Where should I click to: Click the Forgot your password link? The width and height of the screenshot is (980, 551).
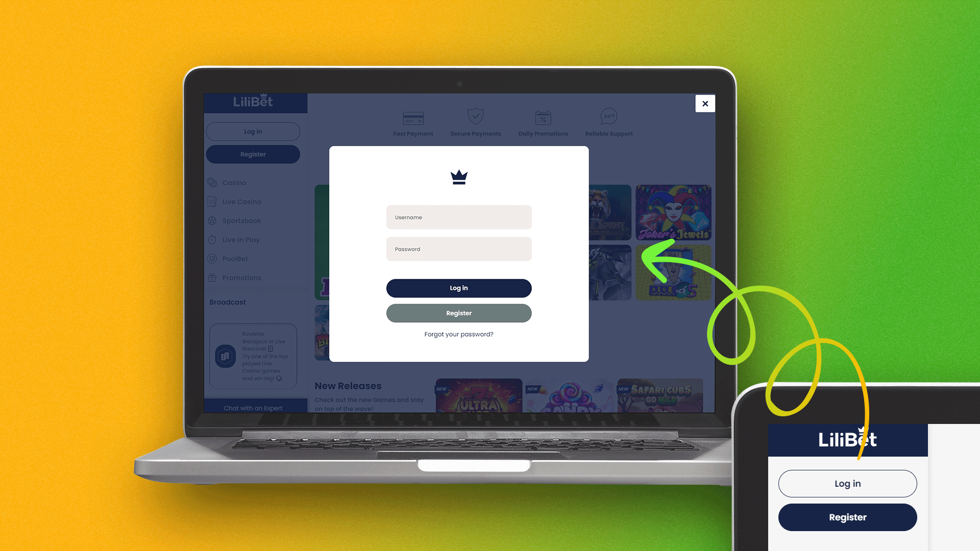click(x=458, y=334)
